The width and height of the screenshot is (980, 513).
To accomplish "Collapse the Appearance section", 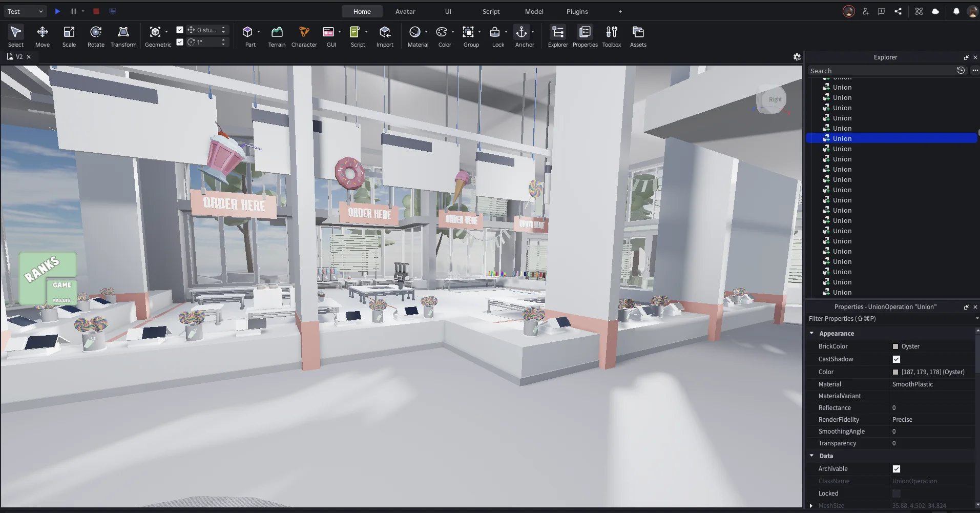I will [812, 333].
